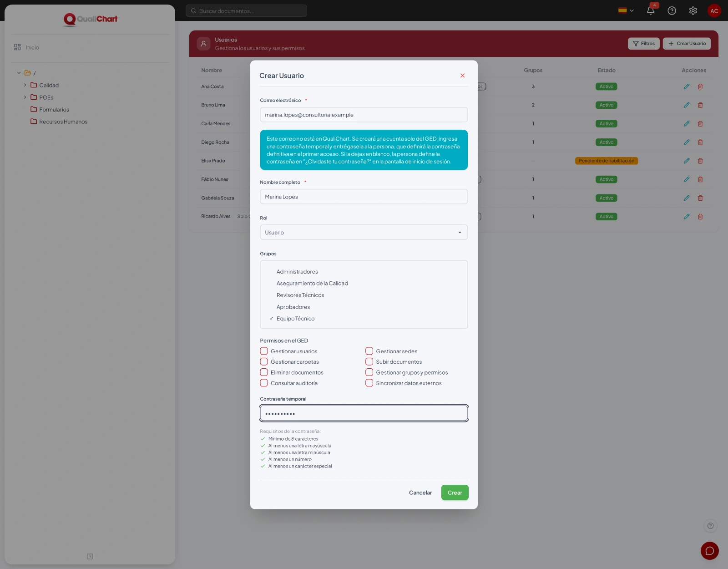This screenshot has height=569, width=728.
Task: Check Subir documentos permission
Action: click(369, 361)
